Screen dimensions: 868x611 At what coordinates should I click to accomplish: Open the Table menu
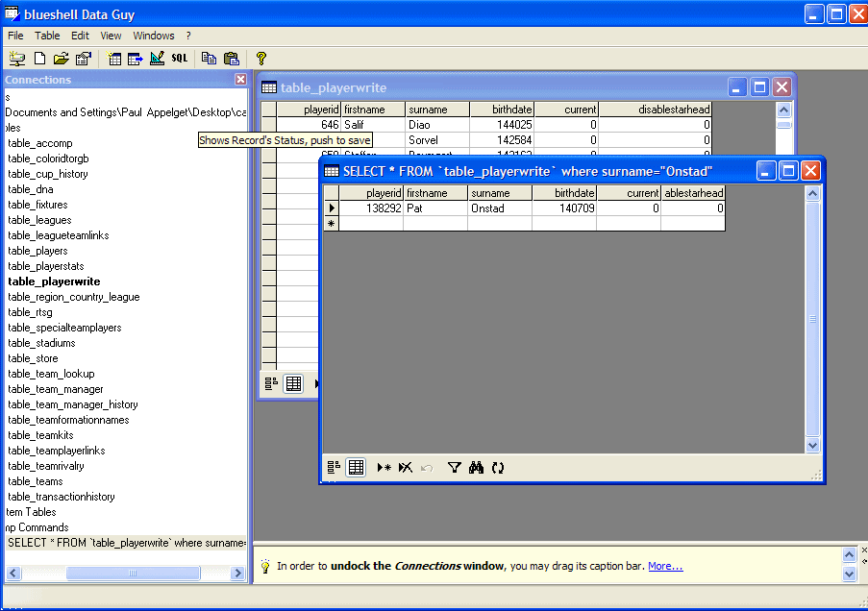[47, 36]
